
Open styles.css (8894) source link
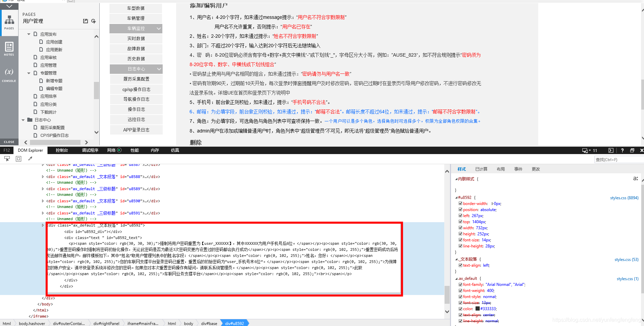pos(624,198)
